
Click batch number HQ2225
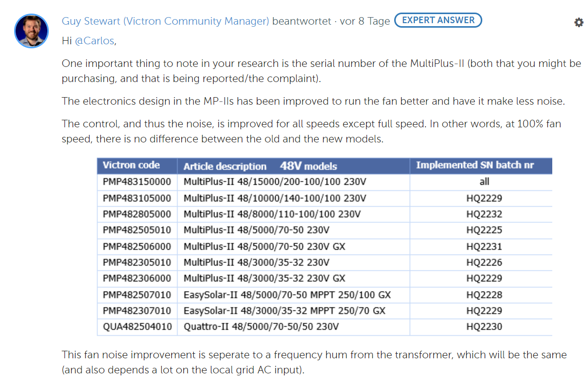[484, 230]
